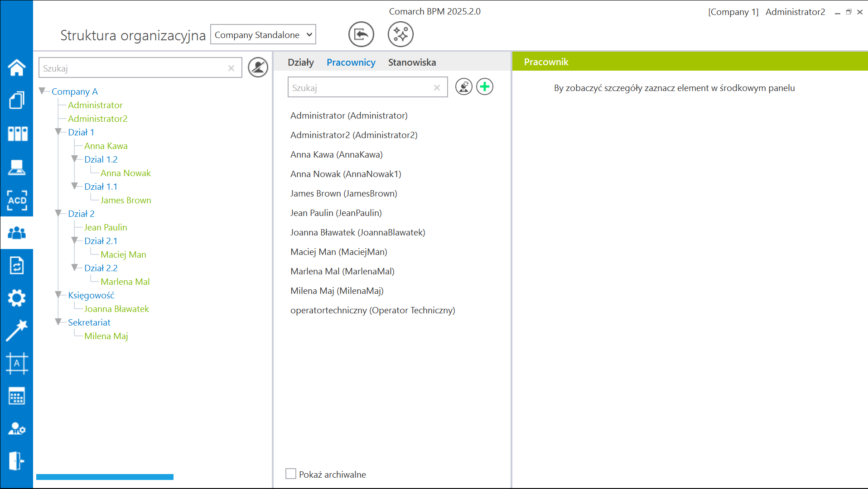Select Jean Paulin (JeanPaulin) in employee list
This screenshot has width=868, height=489.
point(336,213)
